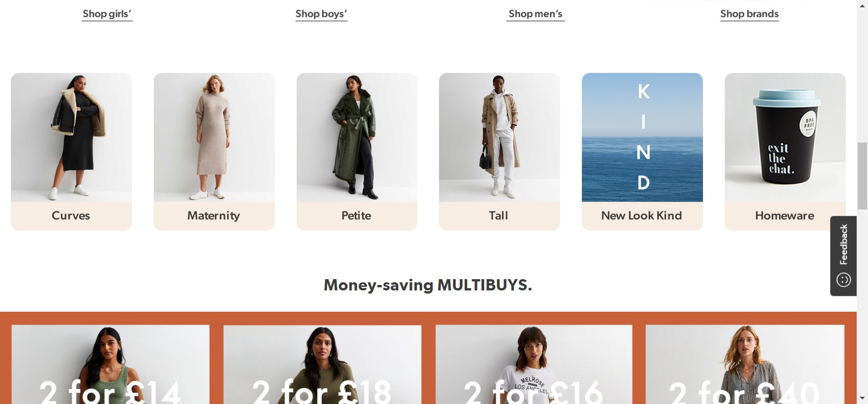This screenshot has width=868, height=404.
Task: Click the scrollbar down arrow
Action: tap(862, 399)
